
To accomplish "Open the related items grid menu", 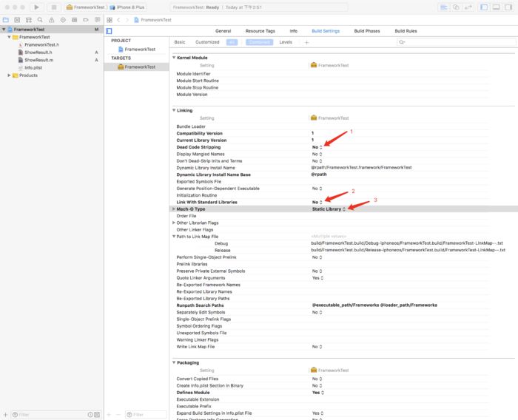I will (110, 20).
